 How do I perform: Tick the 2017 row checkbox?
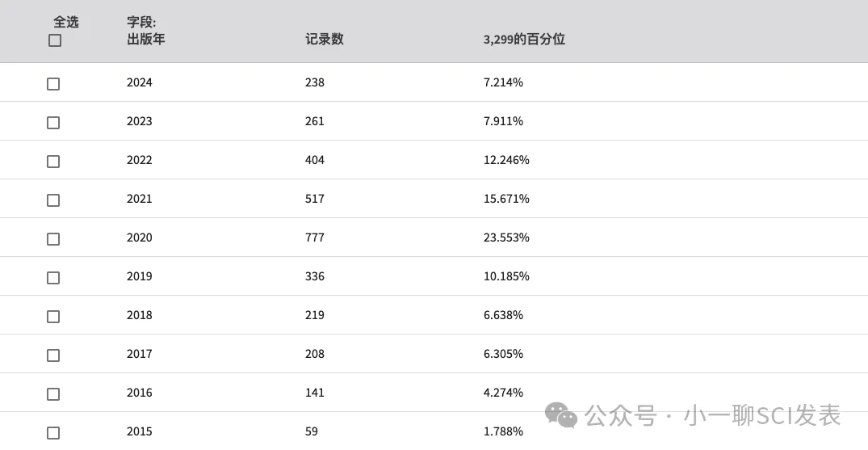click(x=53, y=355)
